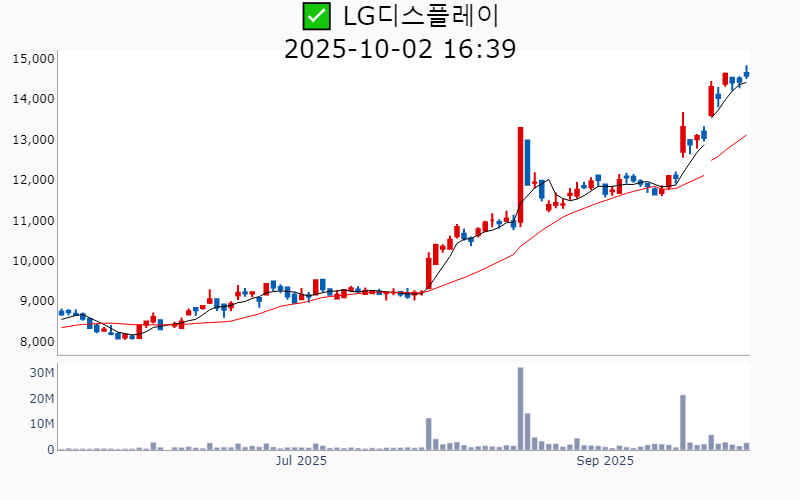Click the 10M volume axis label
Viewport: 800px width, 500px height.
(41, 424)
